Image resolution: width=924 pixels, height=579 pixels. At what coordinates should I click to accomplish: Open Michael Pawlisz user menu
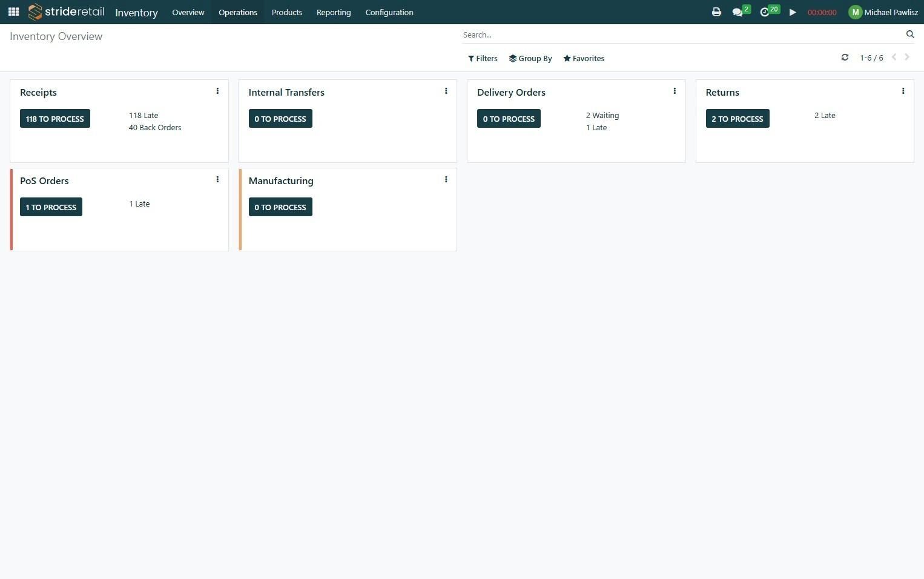883,12
